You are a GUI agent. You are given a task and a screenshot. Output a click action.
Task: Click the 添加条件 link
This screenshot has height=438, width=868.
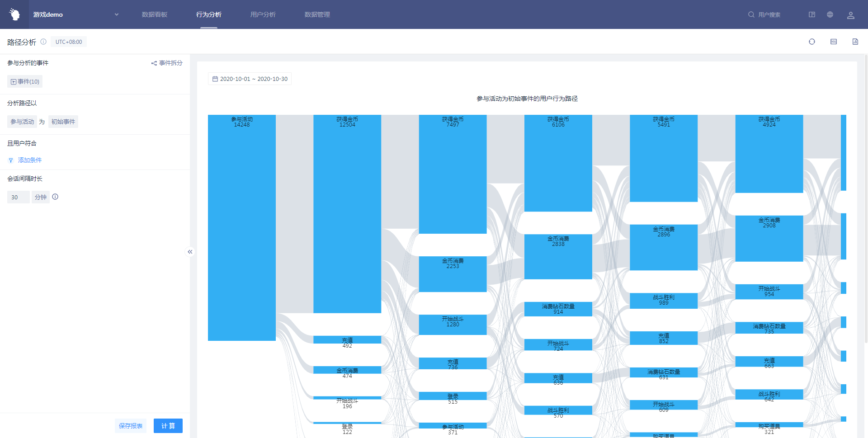click(x=29, y=160)
